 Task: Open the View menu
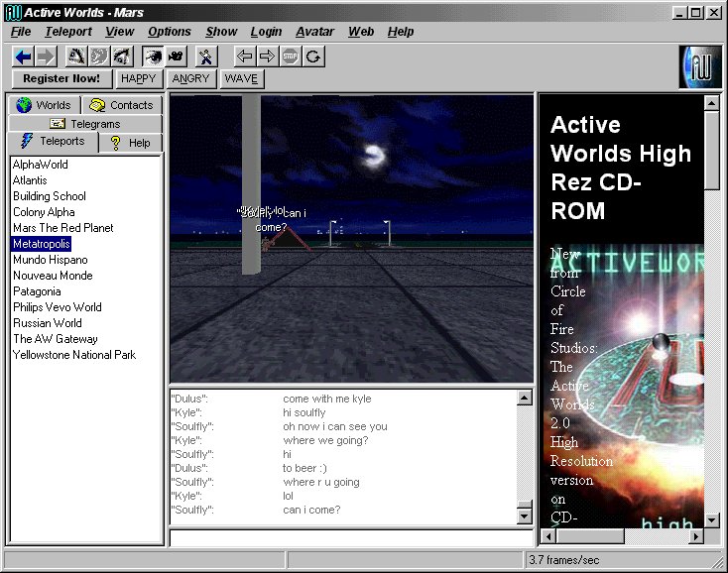tap(119, 32)
